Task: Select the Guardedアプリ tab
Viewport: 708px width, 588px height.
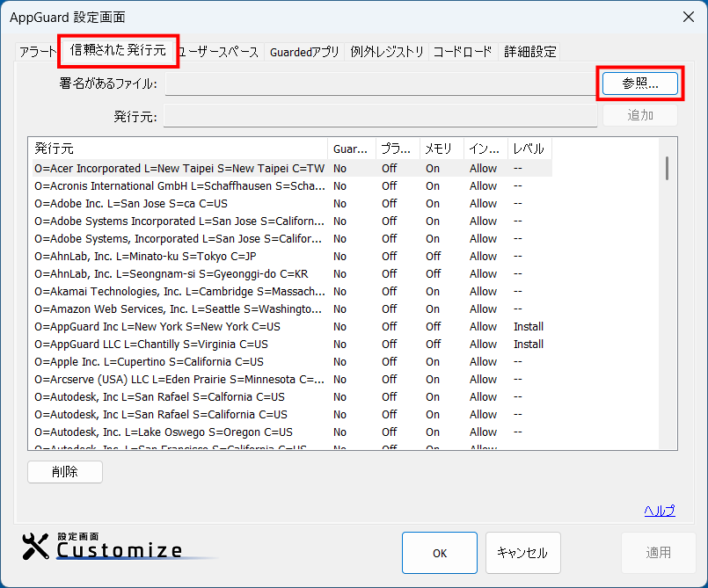Action: (x=304, y=52)
